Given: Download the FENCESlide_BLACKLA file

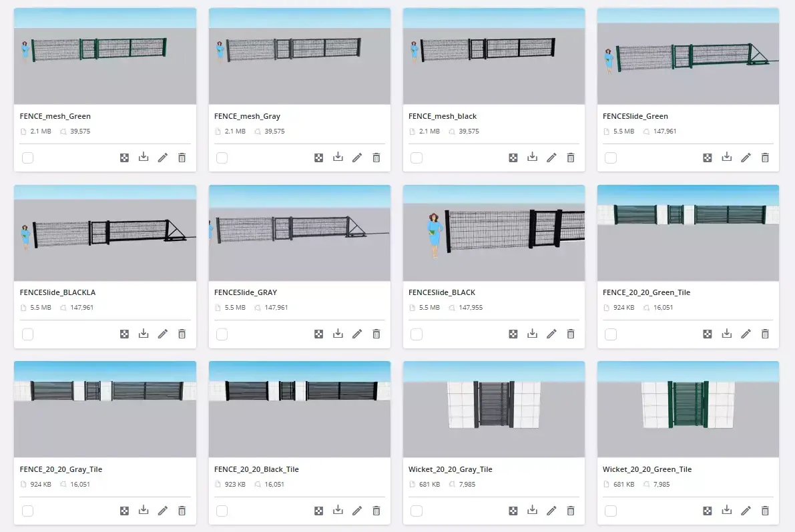Looking at the screenshot, I should [x=144, y=334].
